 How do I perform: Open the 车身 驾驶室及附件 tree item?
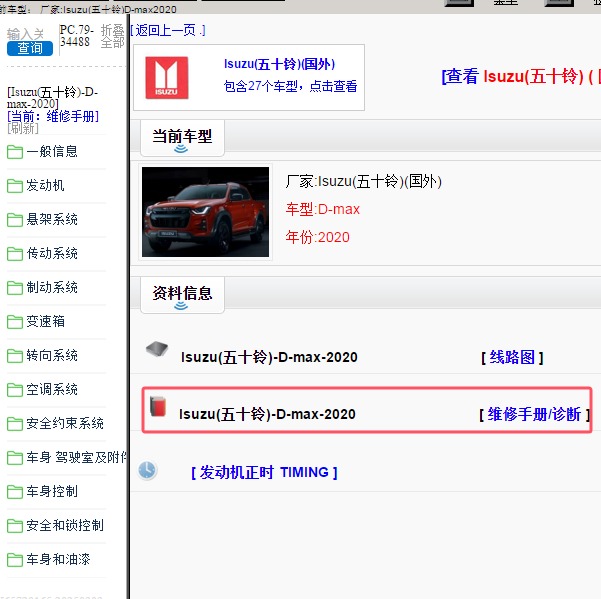[x=76, y=458]
